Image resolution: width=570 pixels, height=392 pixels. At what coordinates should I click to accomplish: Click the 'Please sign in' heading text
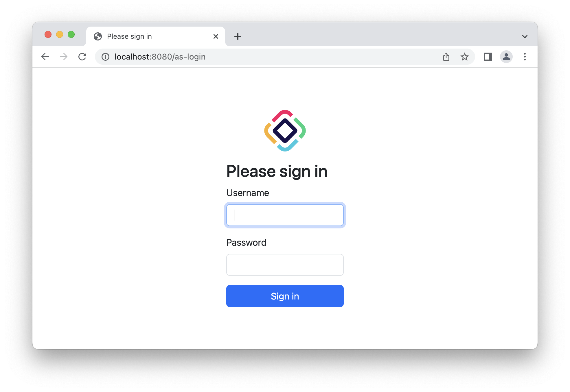pos(277,171)
